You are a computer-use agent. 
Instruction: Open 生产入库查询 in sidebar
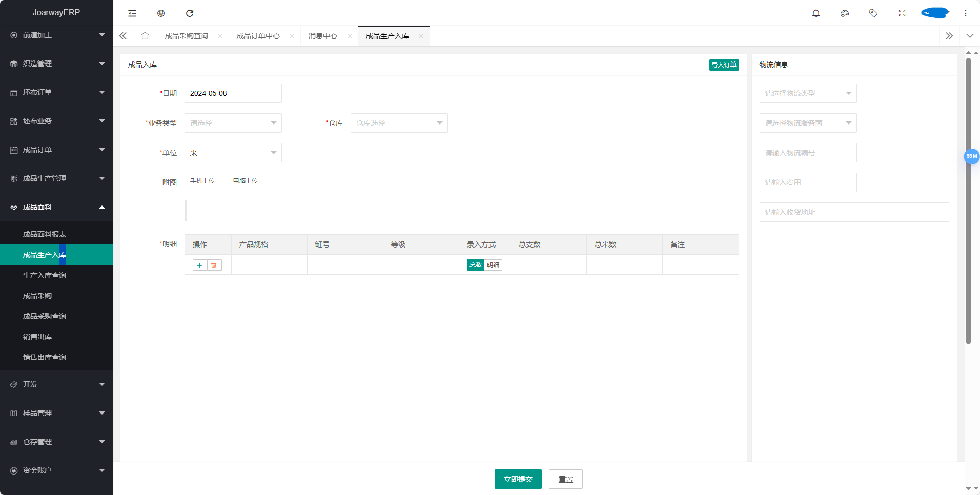pos(56,275)
